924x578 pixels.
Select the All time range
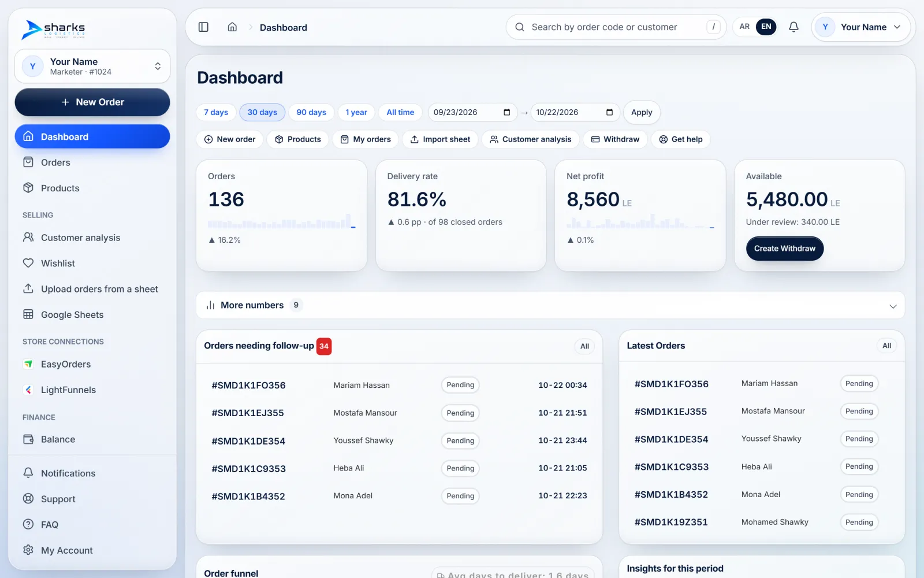(x=400, y=112)
